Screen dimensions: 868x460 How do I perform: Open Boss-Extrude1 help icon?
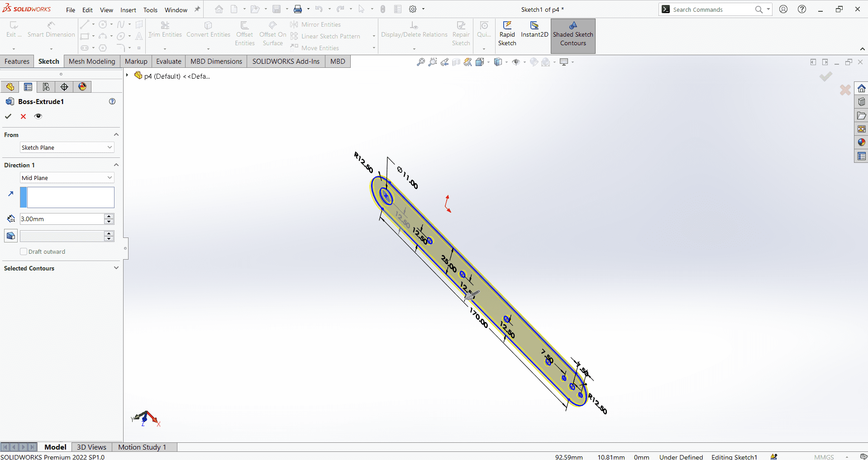click(x=112, y=101)
